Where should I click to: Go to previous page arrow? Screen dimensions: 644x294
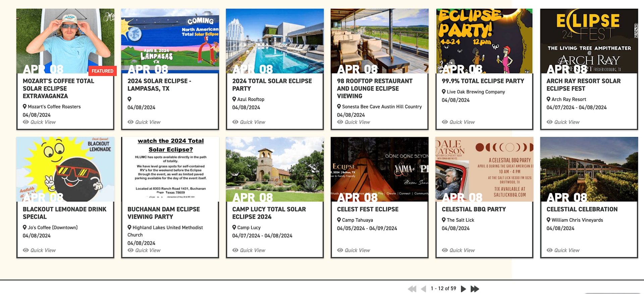point(424,289)
